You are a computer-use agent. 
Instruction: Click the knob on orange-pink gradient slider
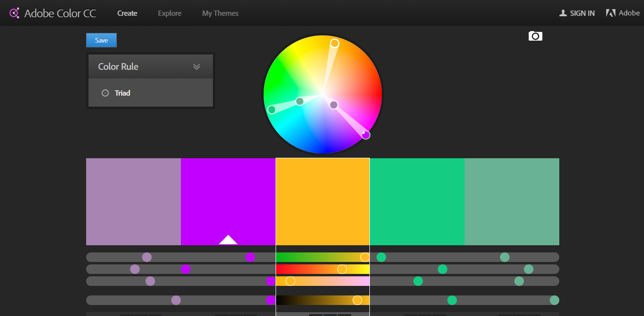290,281
